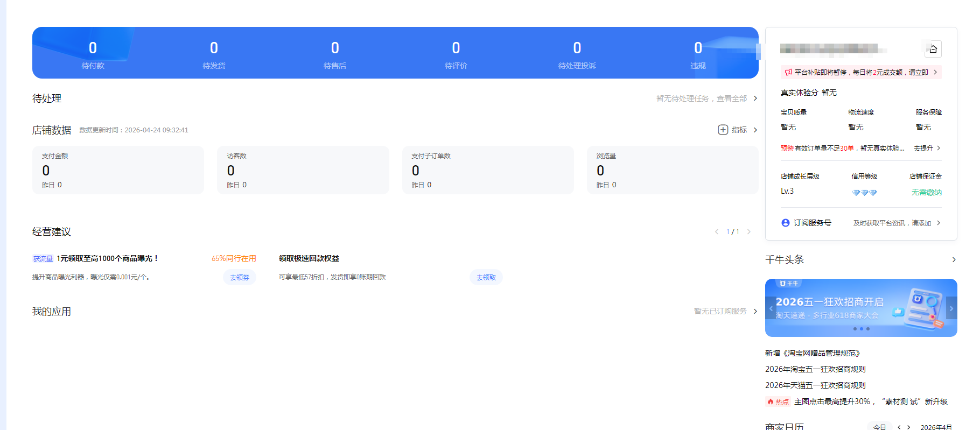Screen dimensions: 980x430
Task: Click the Lv.3 growth level value
Action: pyautogui.click(x=787, y=191)
